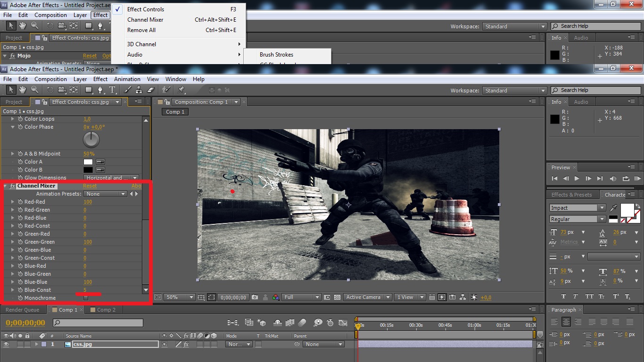Screen dimensions: 644x362
Task: Toggle the Loop option in the Preview panel
Action: [626, 179]
